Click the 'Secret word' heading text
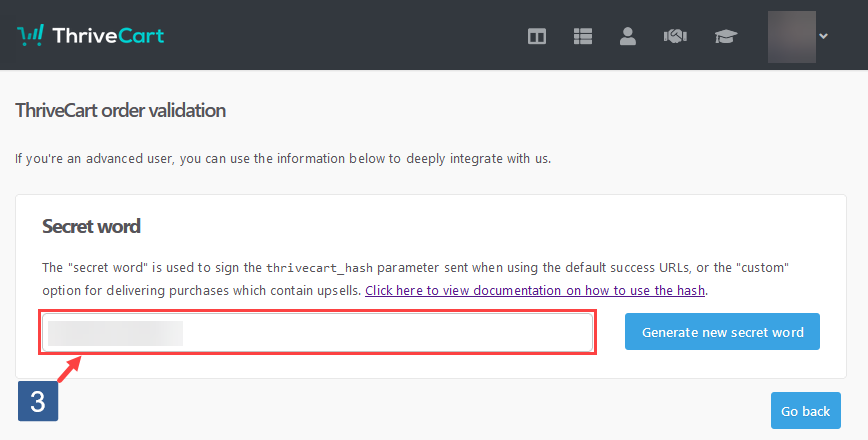The width and height of the screenshot is (868, 440). (x=91, y=226)
